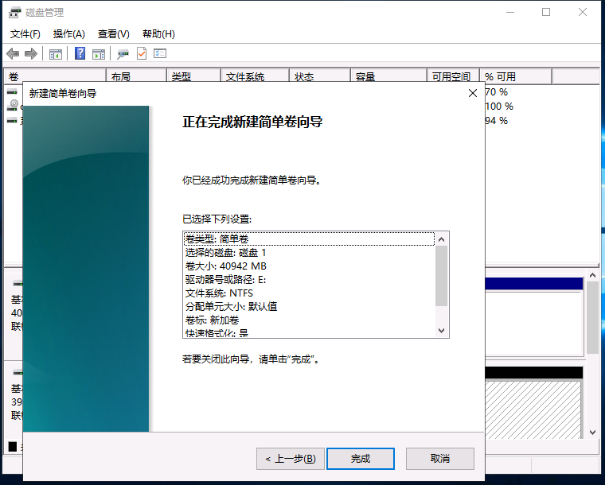Select the 卷大小: 40942 MB row

309,266
